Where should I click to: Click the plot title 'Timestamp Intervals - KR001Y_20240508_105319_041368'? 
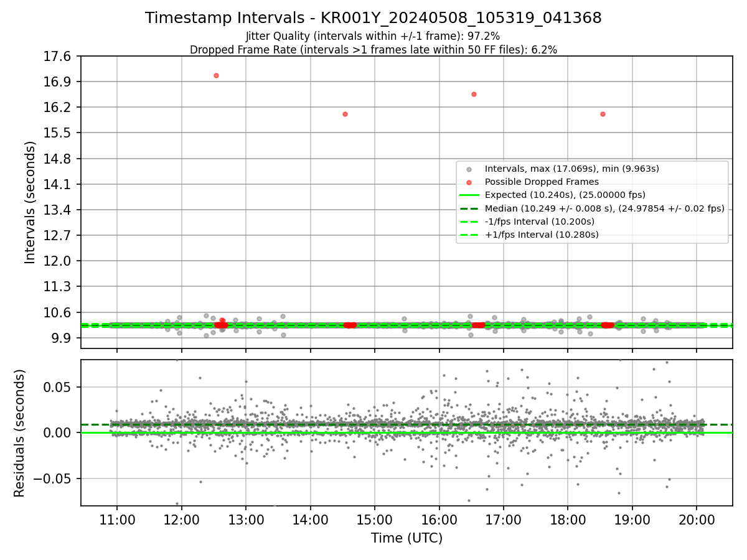coord(374,18)
